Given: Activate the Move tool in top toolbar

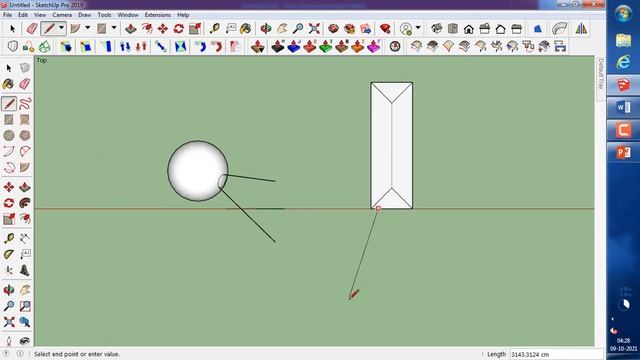Looking at the screenshot, I should tap(163, 29).
